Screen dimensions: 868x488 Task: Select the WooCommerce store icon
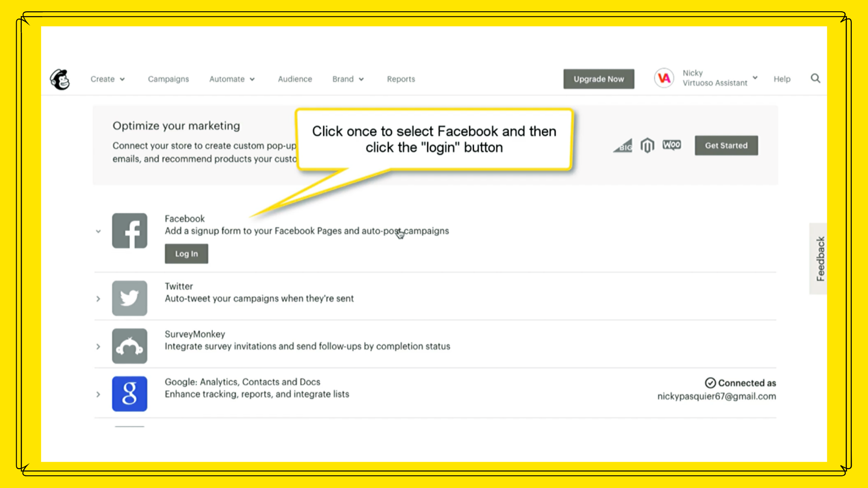point(672,145)
